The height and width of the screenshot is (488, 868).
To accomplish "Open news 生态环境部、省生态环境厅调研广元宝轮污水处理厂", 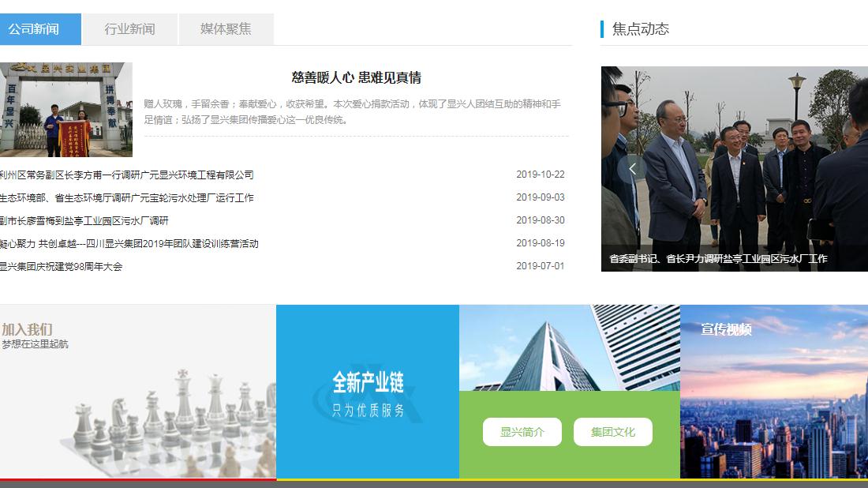I will 127,197.
